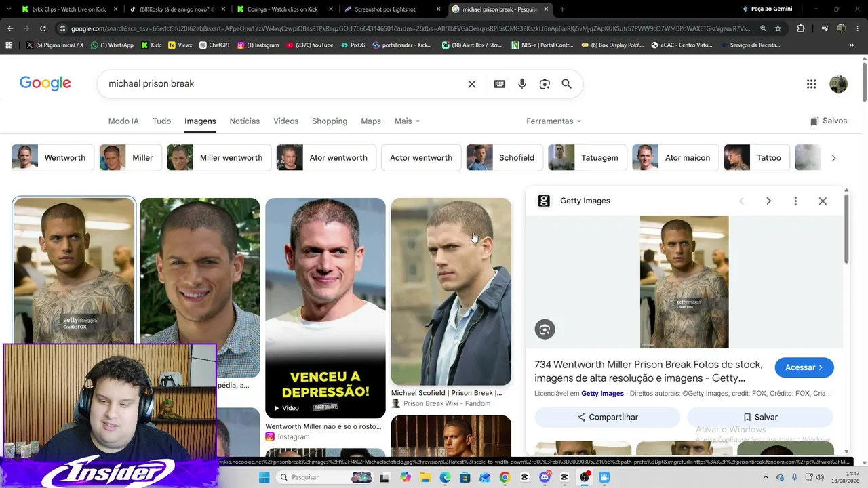The image size is (868, 488).
Task: Bookmark this page with the star icon
Action: (x=778, y=28)
